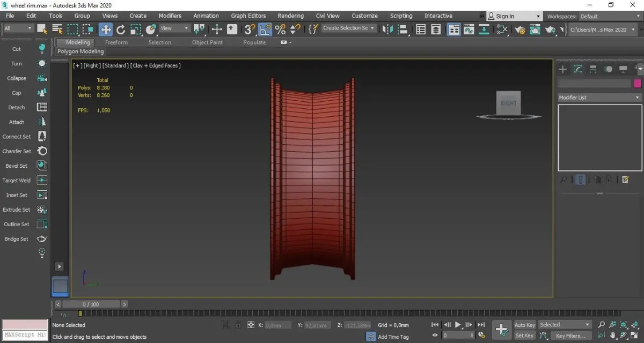Click the Set Keys large plus button
Viewport: 644px width, 343px height.
click(x=502, y=330)
